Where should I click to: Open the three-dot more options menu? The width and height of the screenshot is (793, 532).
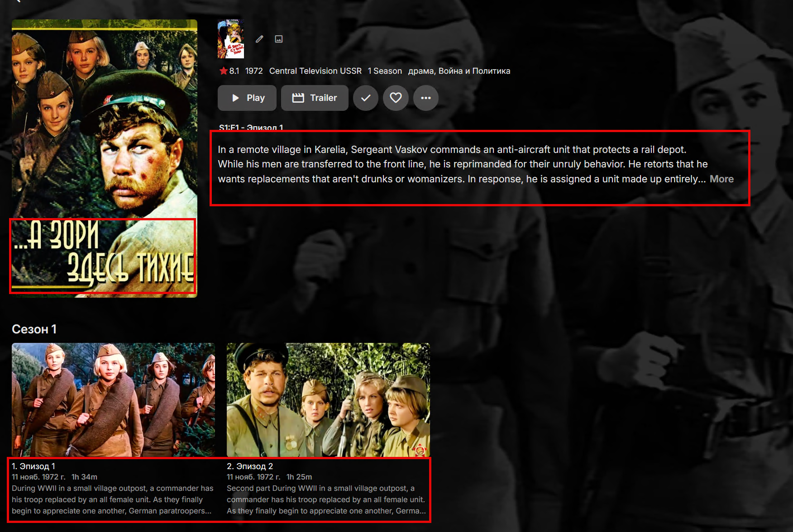426,98
